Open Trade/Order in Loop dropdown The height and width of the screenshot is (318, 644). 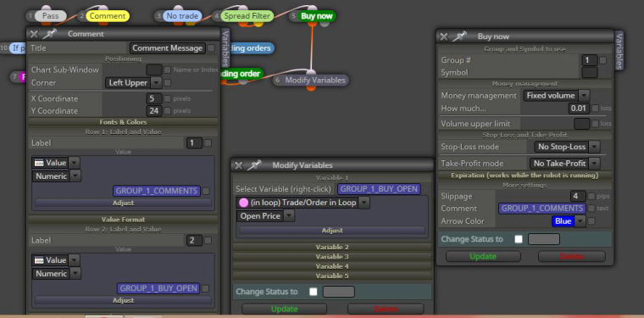(x=303, y=203)
